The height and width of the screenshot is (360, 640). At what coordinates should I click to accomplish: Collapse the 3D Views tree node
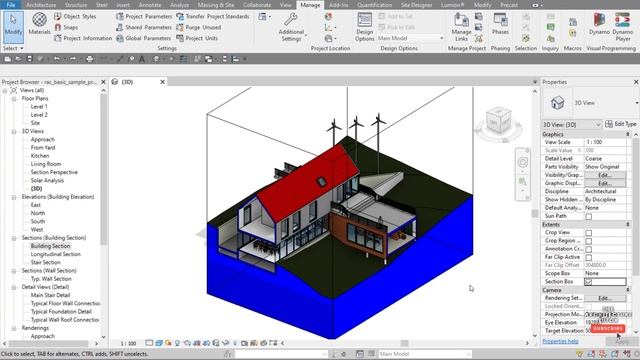pos(14,131)
